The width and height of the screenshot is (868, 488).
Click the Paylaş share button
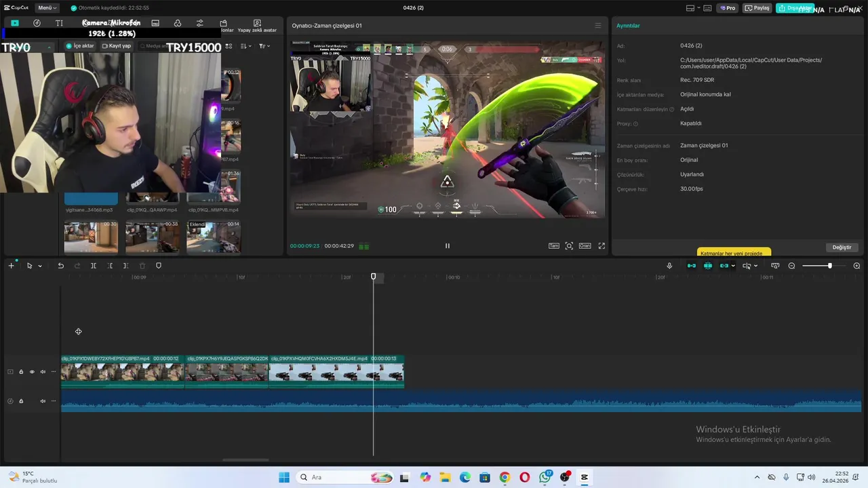click(758, 8)
